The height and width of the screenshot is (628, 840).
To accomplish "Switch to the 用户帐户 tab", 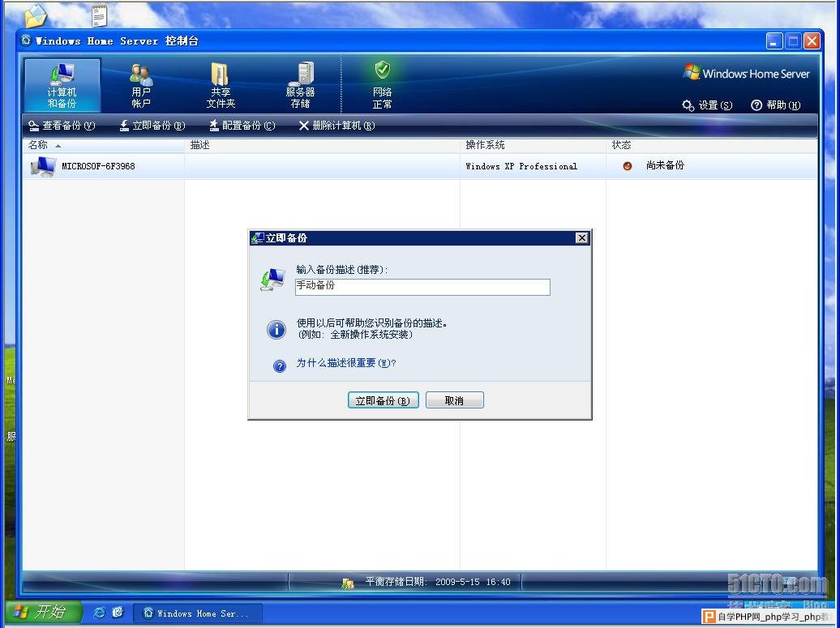I will click(x=141, y=85).
